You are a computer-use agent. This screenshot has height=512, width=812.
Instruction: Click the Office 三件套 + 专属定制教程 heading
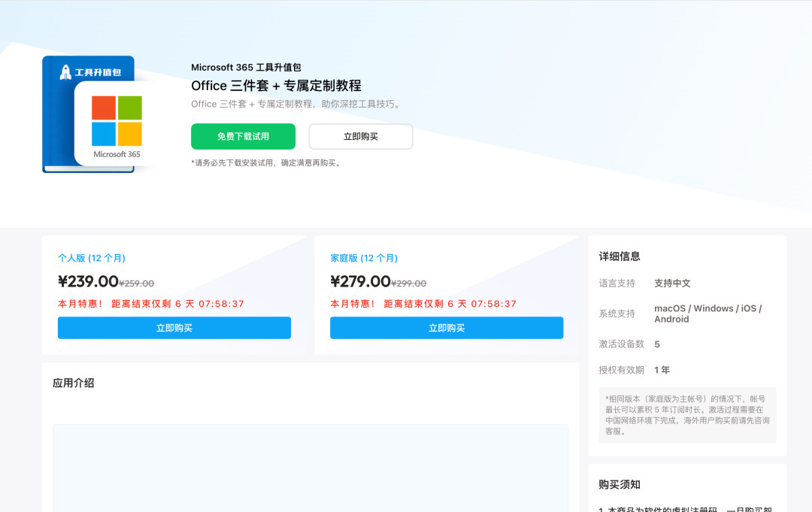pos(276,86)
